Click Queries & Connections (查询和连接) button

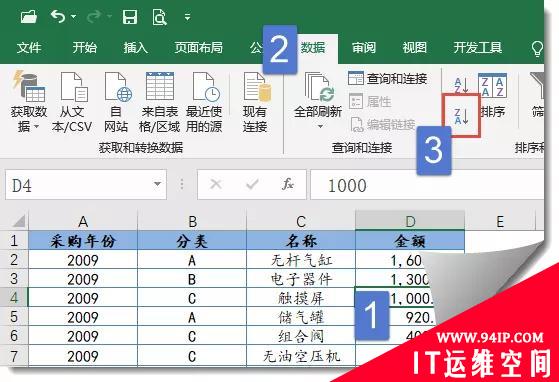click(388, 78)
